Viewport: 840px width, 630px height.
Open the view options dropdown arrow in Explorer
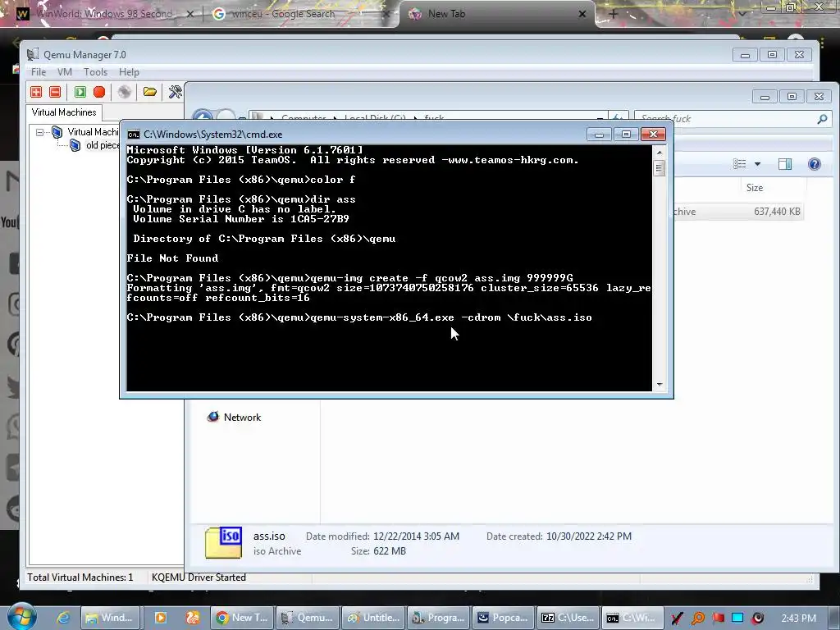click(757, 164)
